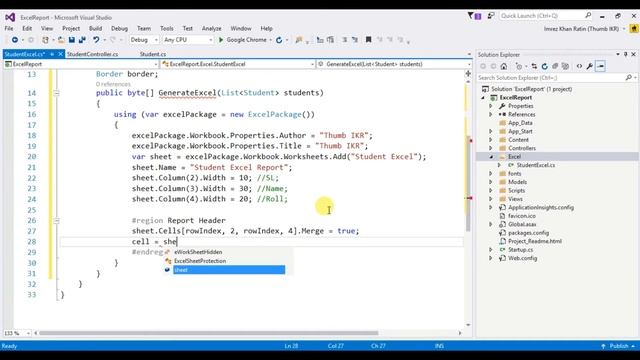Toggle the bookmark toolbar icon
This screenshot has width=640, height=360.
(x=369, y=40)
